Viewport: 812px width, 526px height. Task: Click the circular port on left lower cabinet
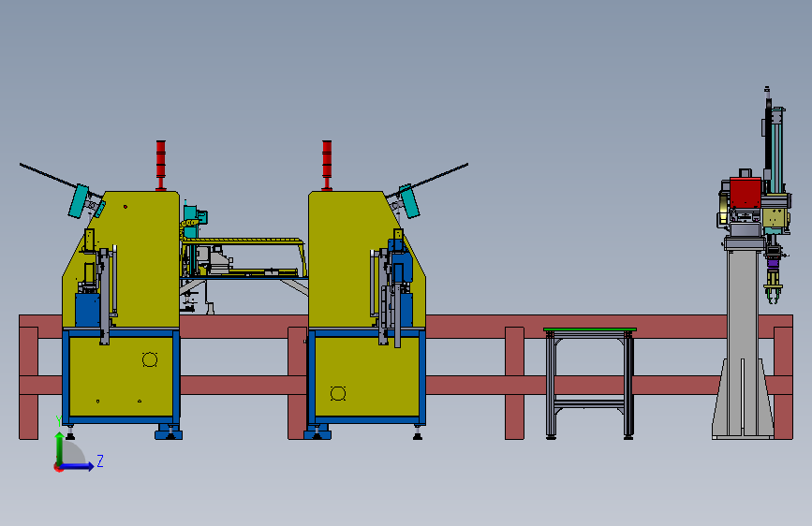pyautogui.click(x=150, y=359)
